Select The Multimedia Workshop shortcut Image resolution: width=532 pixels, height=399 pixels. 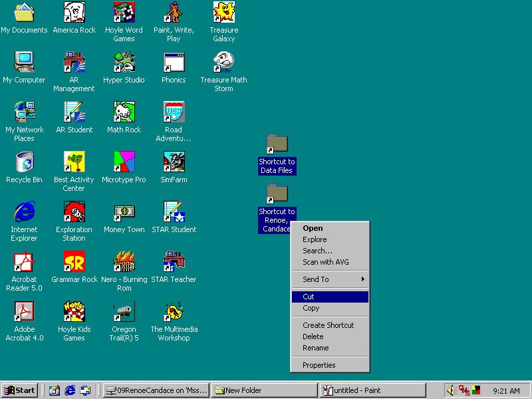[x=174, y=311]
